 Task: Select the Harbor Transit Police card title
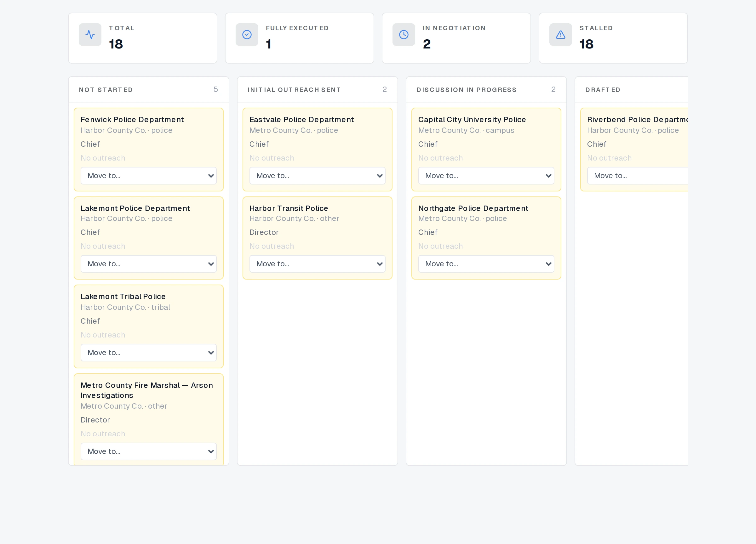[x=289, y=208]
